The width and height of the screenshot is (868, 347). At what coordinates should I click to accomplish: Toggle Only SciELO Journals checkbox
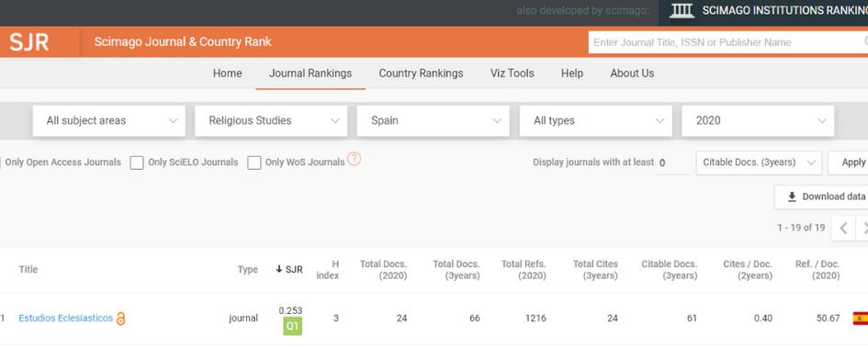137,162
